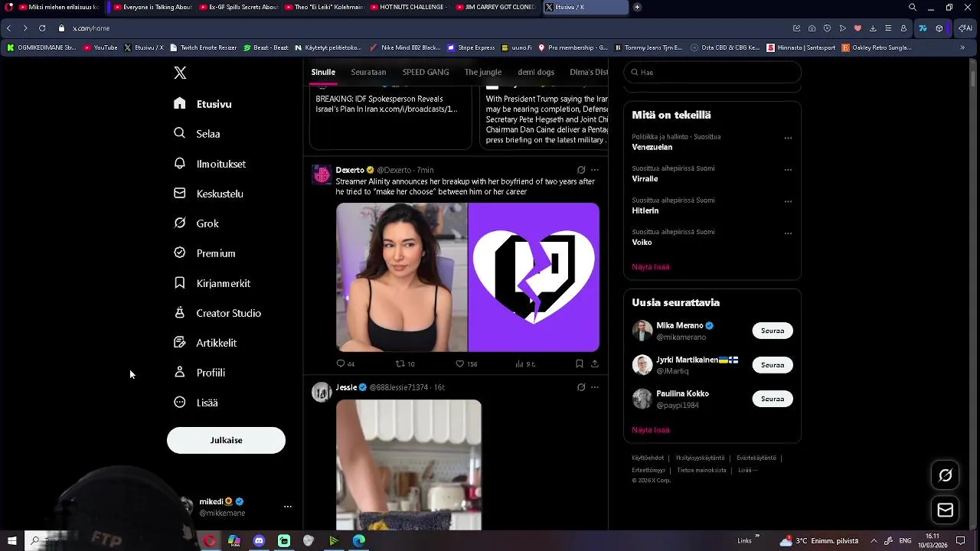
Task: View analytics of Dexerto post
Action: (x=525, y=364)
